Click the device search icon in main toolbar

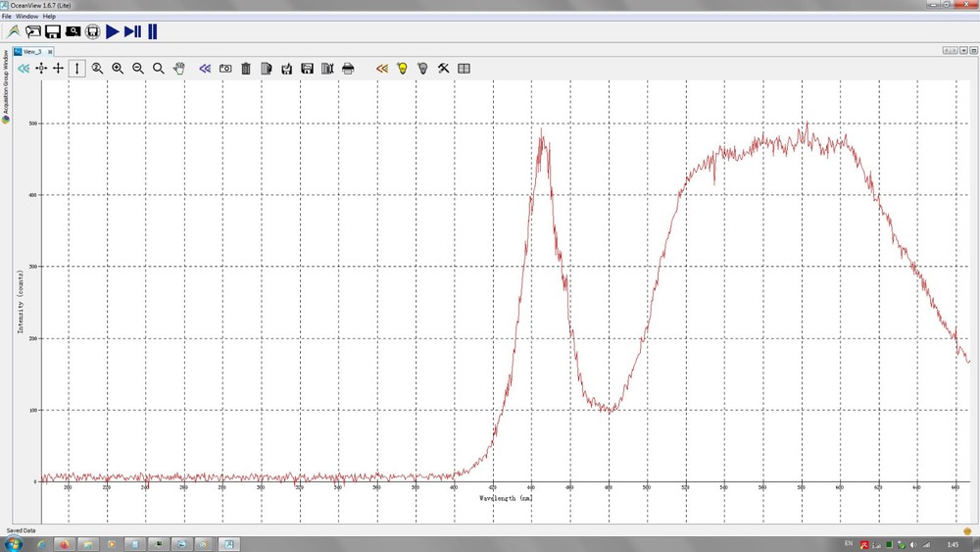73,31
